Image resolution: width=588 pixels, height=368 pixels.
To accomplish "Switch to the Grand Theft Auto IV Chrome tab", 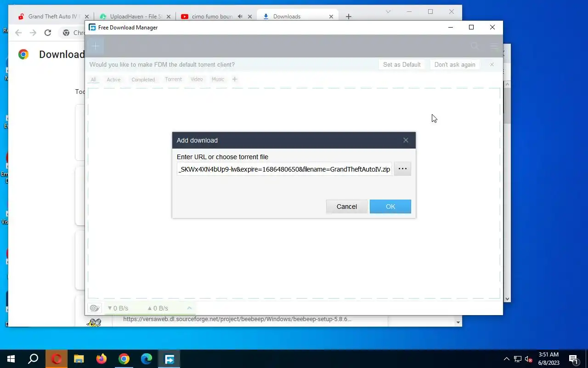I will 48,17.
